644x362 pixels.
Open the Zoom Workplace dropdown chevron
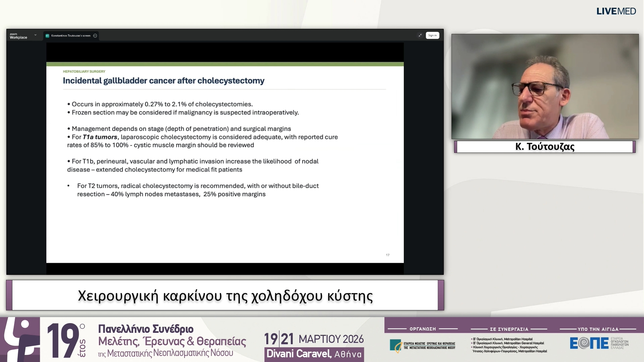35,35
